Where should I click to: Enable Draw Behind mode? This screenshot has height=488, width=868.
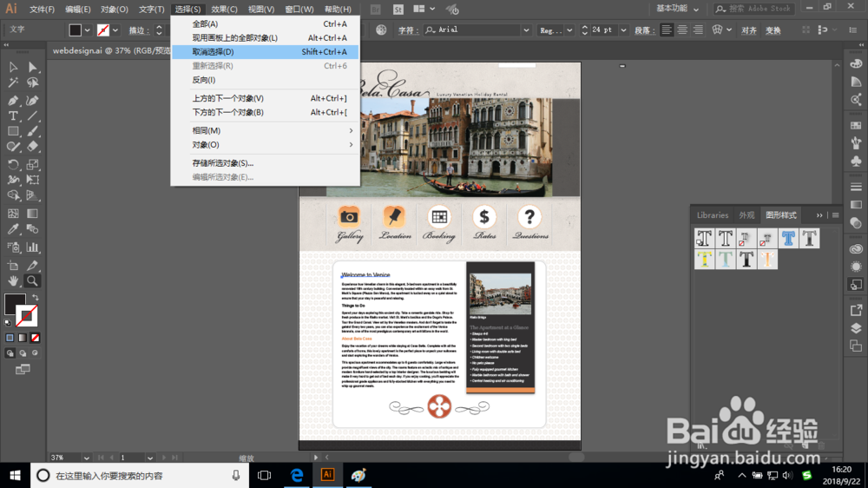click(x=23, y=353)
